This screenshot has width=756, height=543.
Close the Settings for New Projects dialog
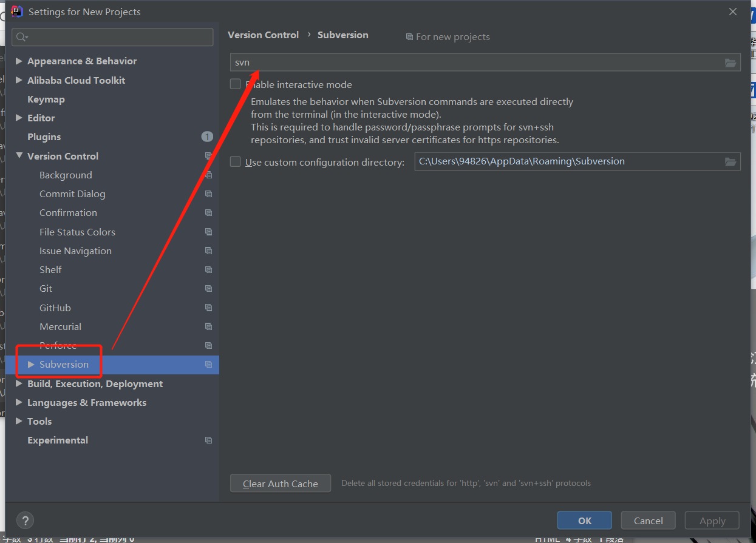point(733,12)
